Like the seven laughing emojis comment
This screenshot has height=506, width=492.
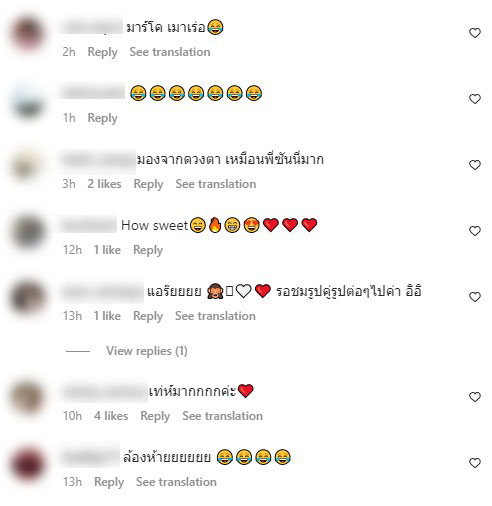(475, 99)
